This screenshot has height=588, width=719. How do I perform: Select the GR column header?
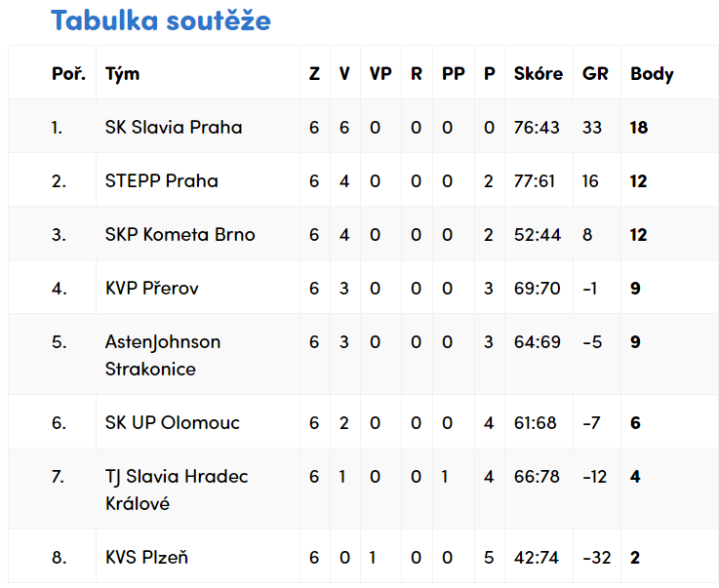595,73
